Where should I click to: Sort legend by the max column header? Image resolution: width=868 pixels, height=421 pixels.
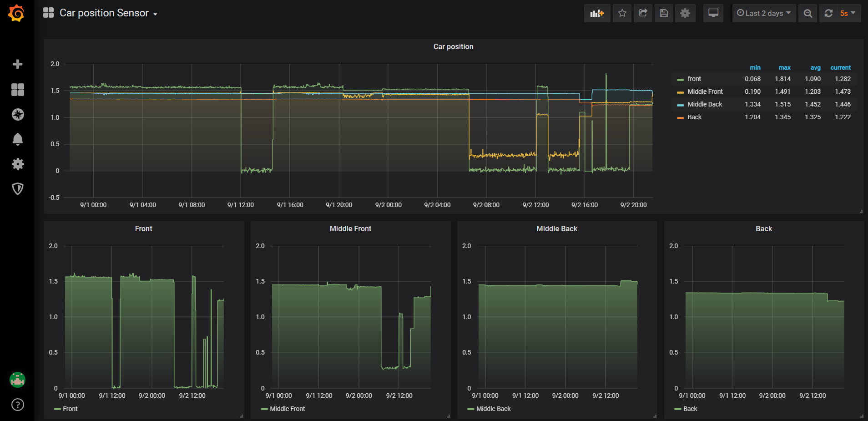pyautogui.click(x=784, y=67)
